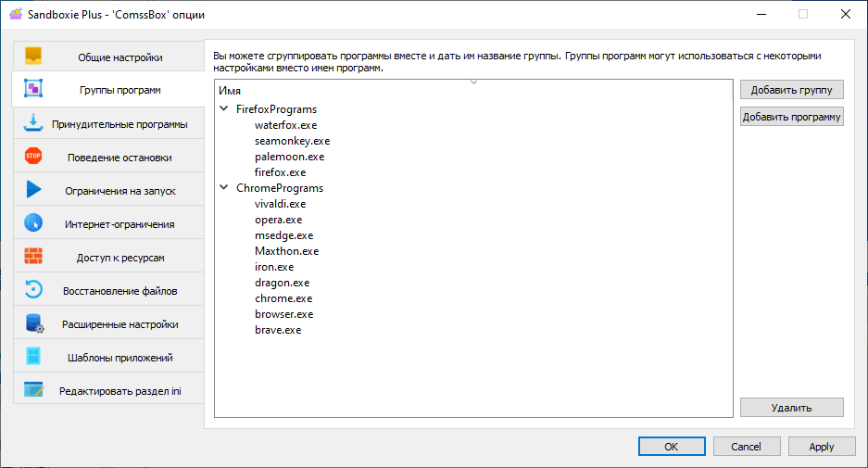The width and height of the screenshot is (868, 468).
Task: Select the ChromePrograms group row
Action: coord(280,188)
